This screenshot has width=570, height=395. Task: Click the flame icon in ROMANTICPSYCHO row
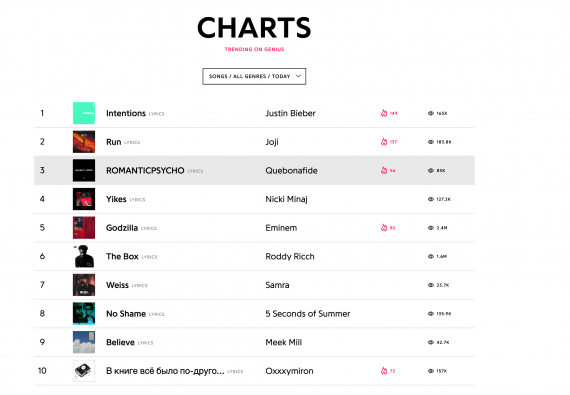(x=384, y=170)
